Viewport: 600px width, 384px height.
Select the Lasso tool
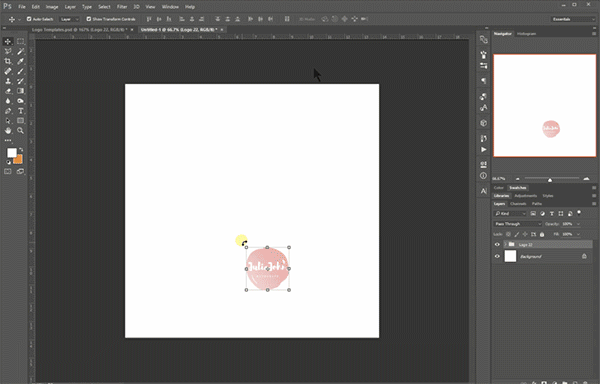click(8, 51)
